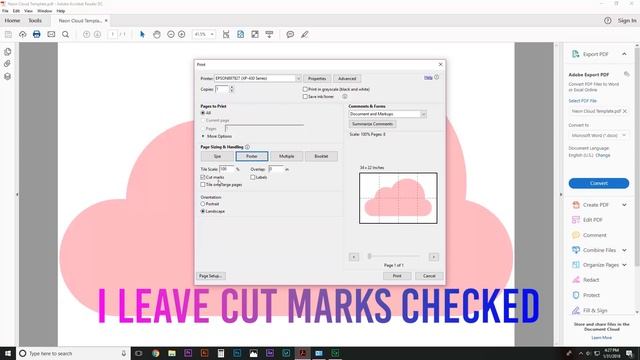Toggle Save ink/toner checkbox

tap(305, 97)
